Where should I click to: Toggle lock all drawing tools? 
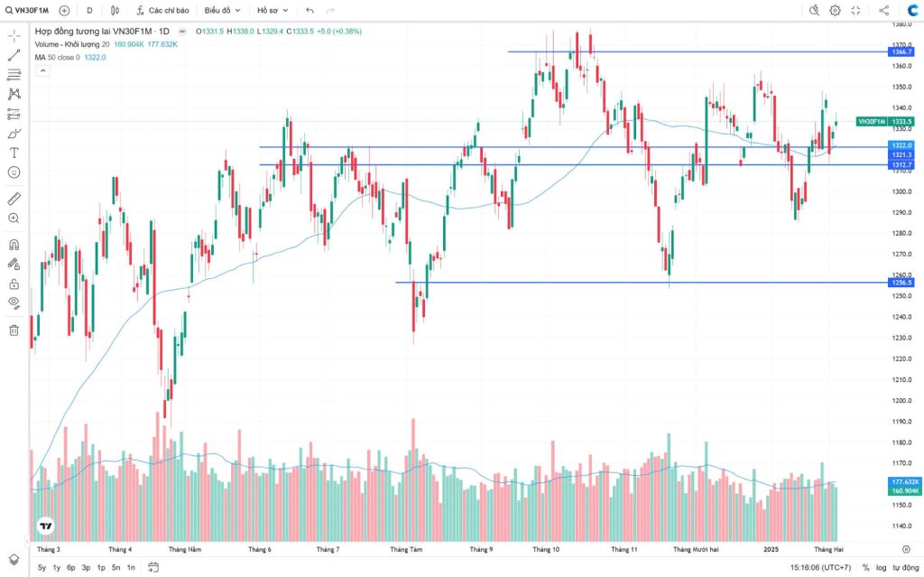(x=14, y=284)
